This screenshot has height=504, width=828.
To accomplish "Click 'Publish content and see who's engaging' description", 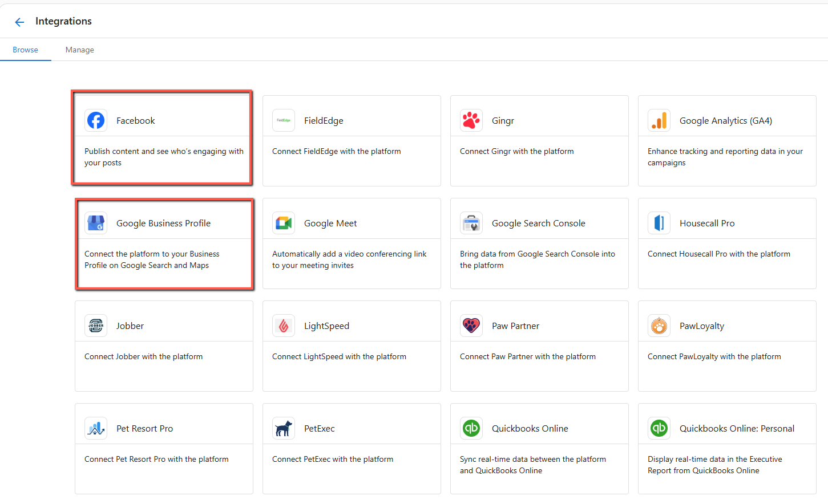I will (x=164, y=157).
